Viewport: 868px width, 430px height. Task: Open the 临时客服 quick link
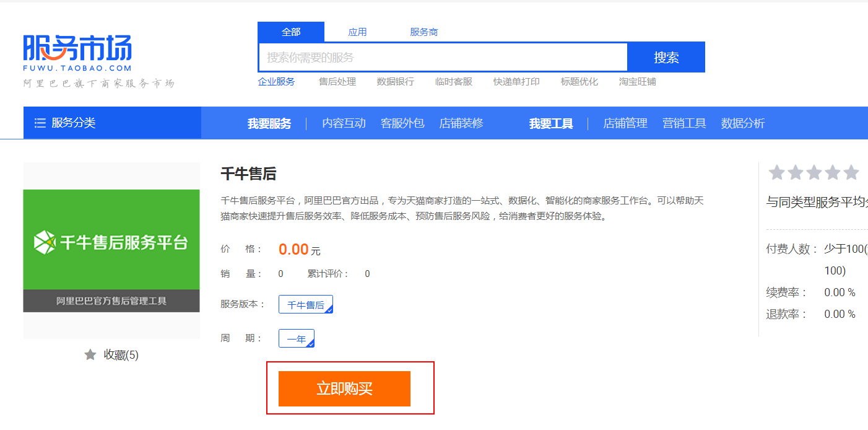click(x=454, y=82)
